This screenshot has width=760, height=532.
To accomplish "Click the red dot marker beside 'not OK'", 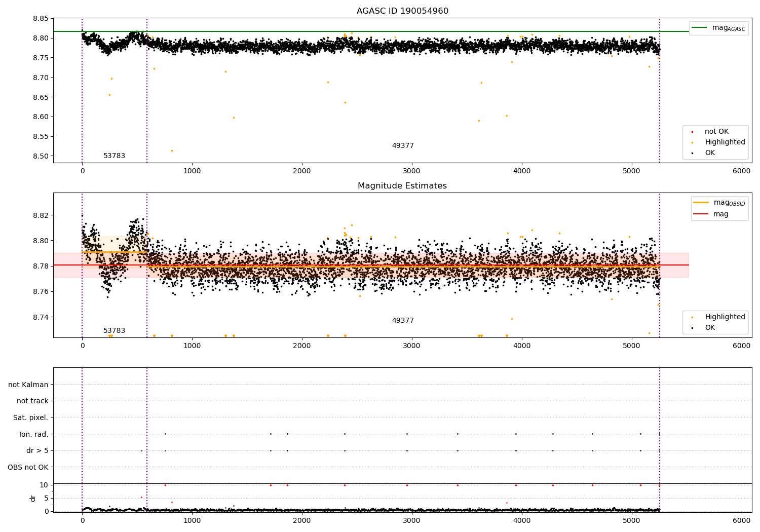I will pyautogui.click(x=692, y=132).
